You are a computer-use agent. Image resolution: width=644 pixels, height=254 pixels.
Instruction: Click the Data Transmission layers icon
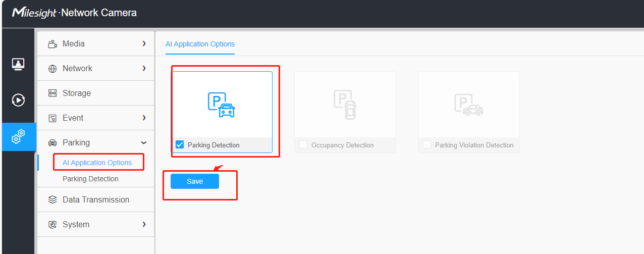click(52, 200)
